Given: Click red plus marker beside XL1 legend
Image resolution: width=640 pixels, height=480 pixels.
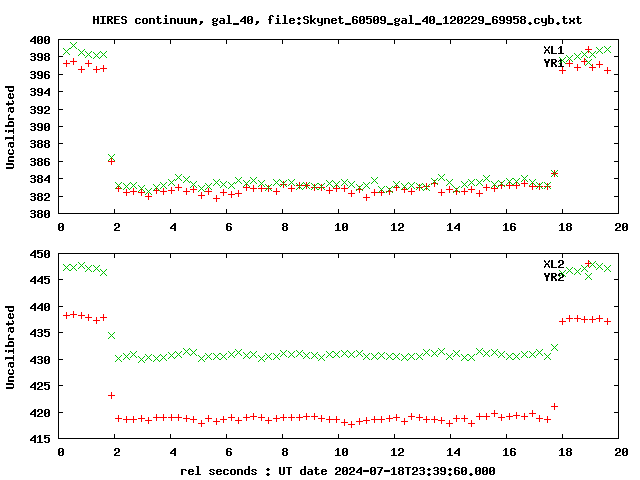Looking at the screenshot, I should tap(588, 49).
